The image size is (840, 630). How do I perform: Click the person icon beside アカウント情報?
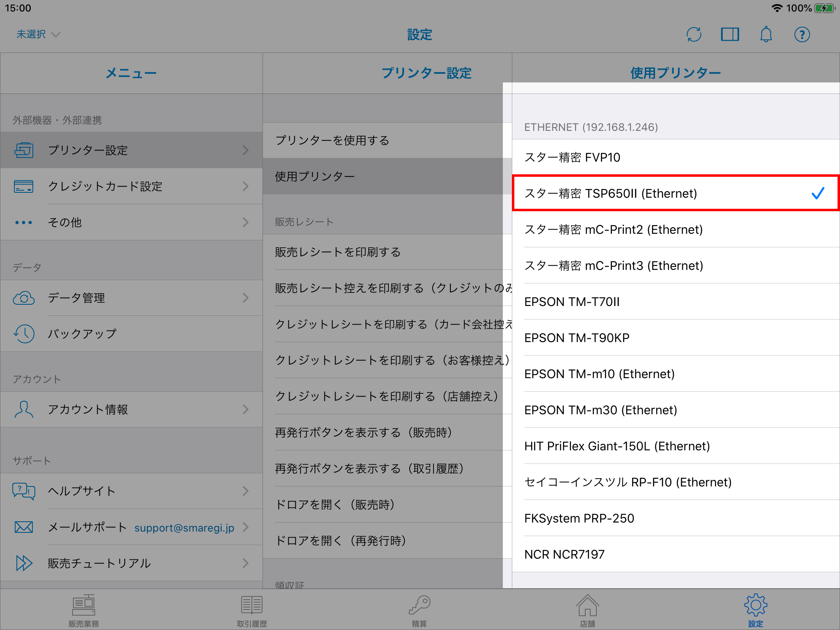click(x=24, y=409)
